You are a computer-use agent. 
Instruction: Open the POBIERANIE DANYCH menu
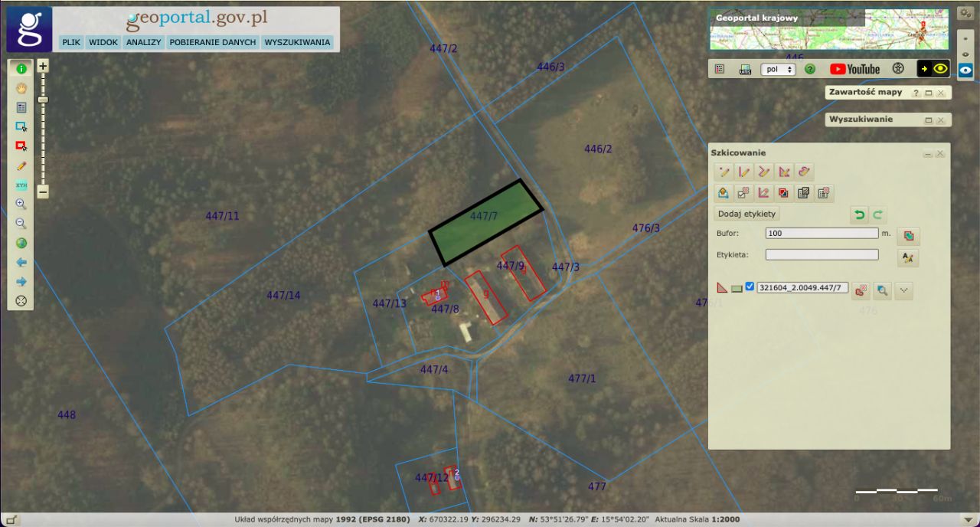(212, 43)
